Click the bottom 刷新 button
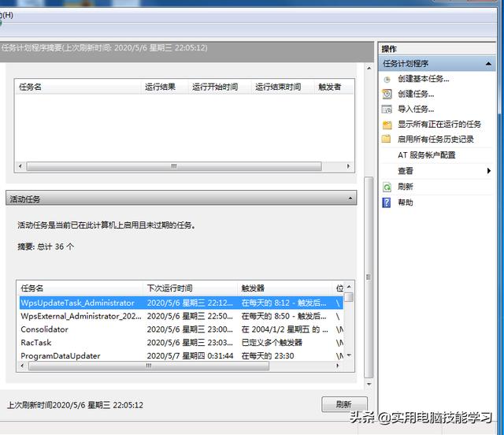 point(344,404)
